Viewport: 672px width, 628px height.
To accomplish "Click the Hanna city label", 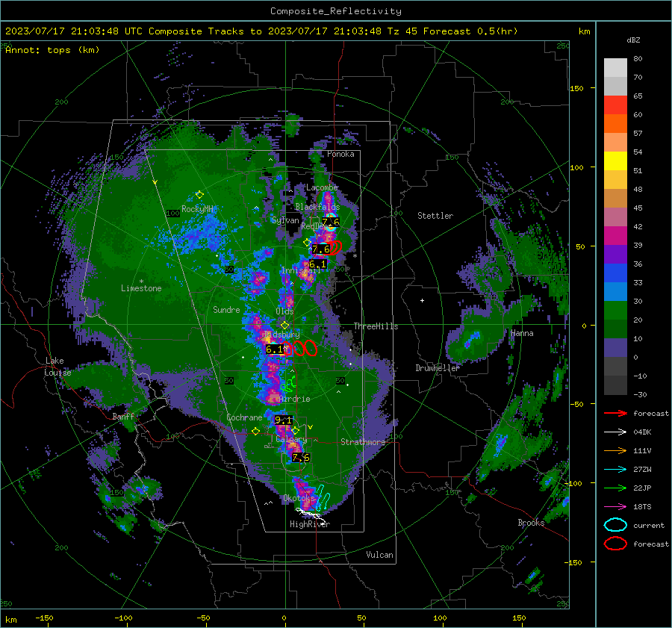I will coord(522,333).
